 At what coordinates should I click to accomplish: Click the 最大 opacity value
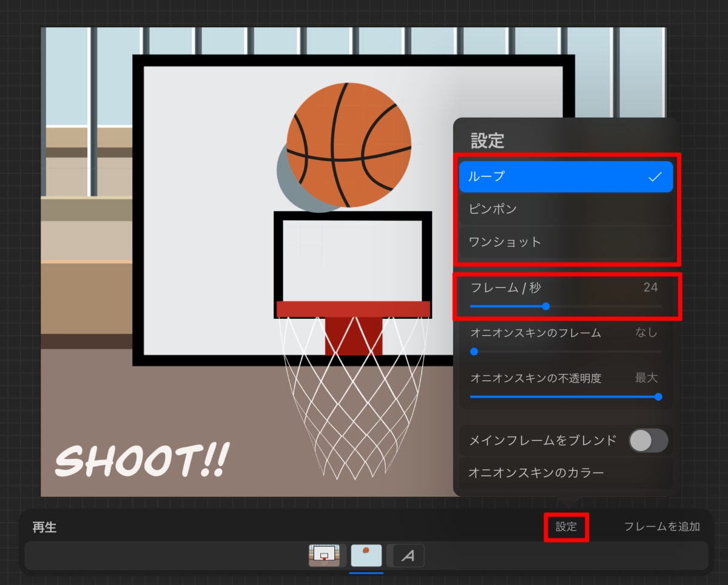click(x=646, y=378)
